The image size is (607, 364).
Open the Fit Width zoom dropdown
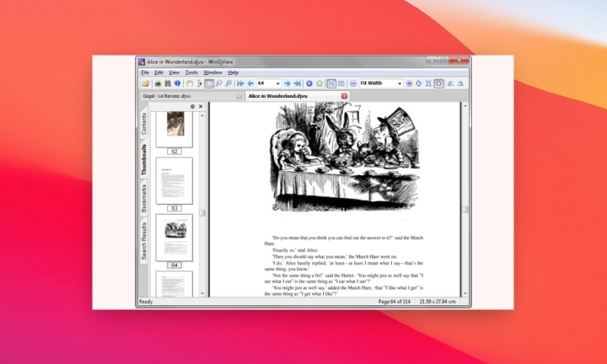point(400,83)
